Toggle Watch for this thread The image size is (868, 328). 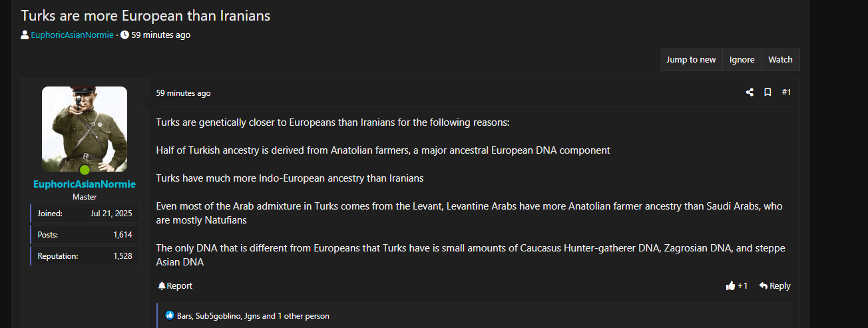(780, 60)
